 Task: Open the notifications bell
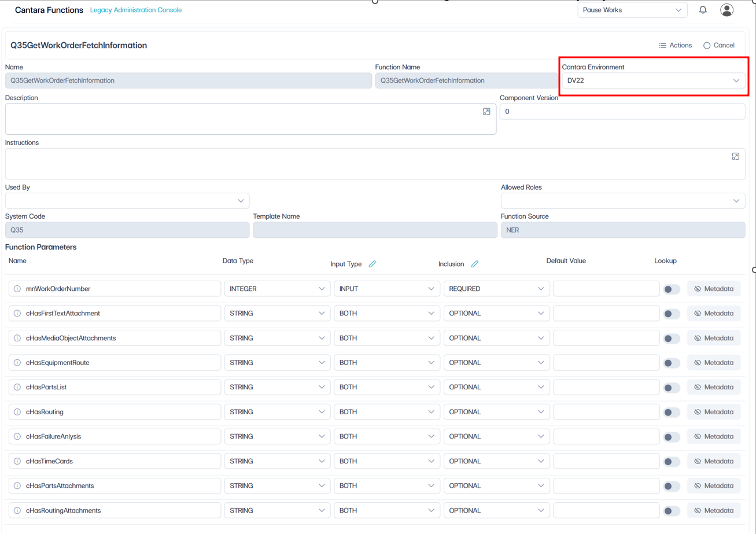(703, 10)
